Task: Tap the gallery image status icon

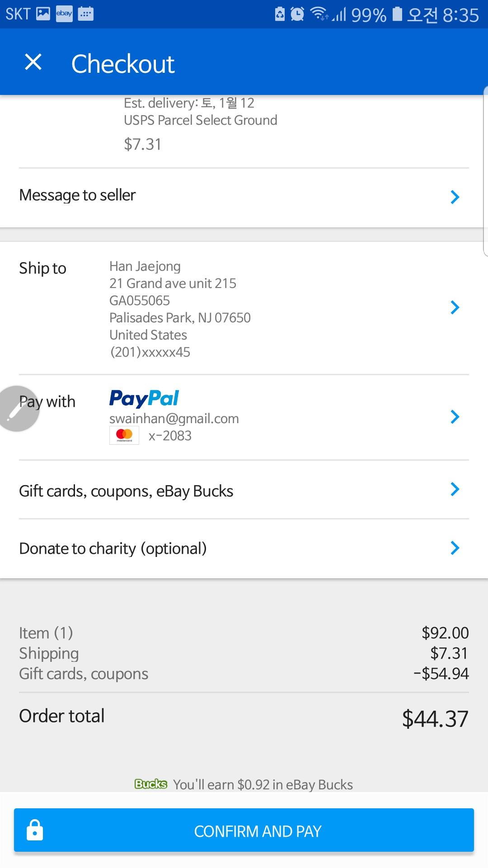Action: [43, 14]
